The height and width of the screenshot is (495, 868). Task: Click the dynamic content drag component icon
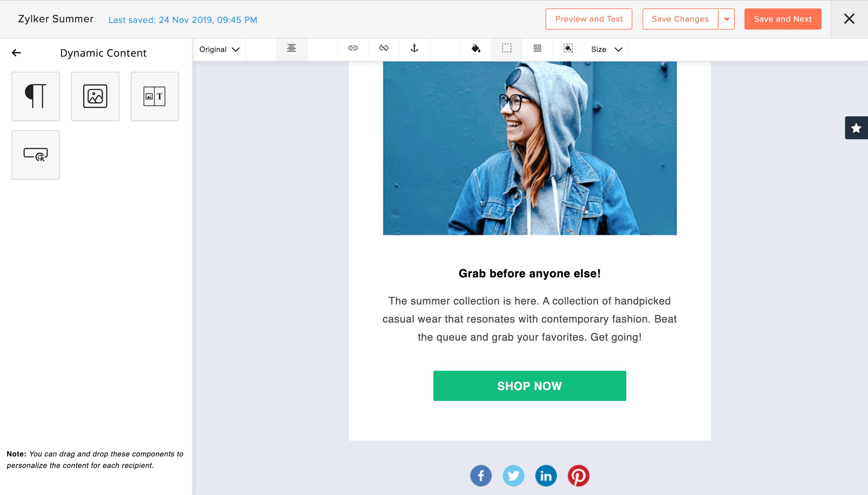click(35, 154)
